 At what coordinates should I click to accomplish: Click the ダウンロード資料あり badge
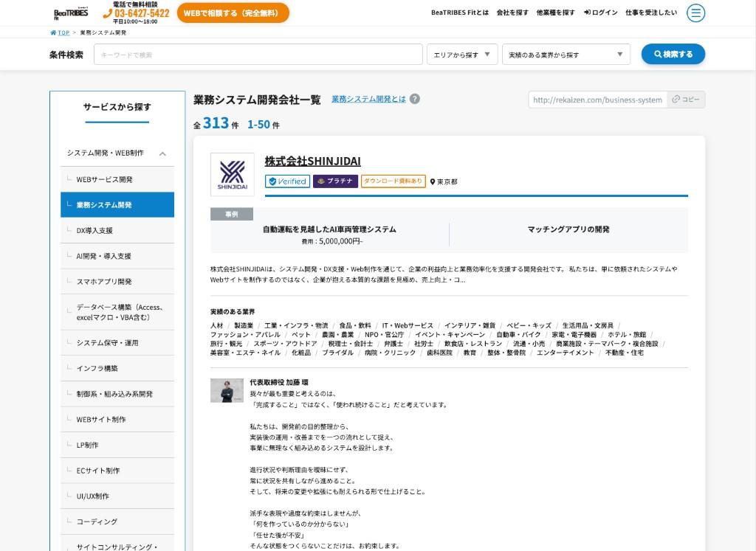393,181
